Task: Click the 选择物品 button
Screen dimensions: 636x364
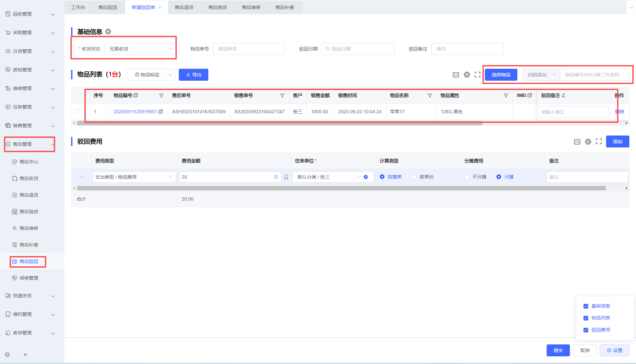Action: (x=501, y=75)
